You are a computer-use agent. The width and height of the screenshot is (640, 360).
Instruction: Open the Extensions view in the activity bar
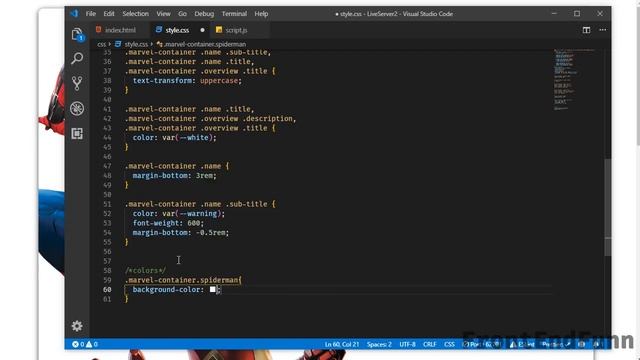(x=77, y=133)
